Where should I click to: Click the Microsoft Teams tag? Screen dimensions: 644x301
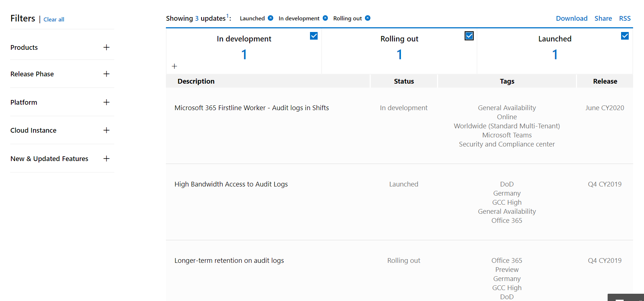507,135
